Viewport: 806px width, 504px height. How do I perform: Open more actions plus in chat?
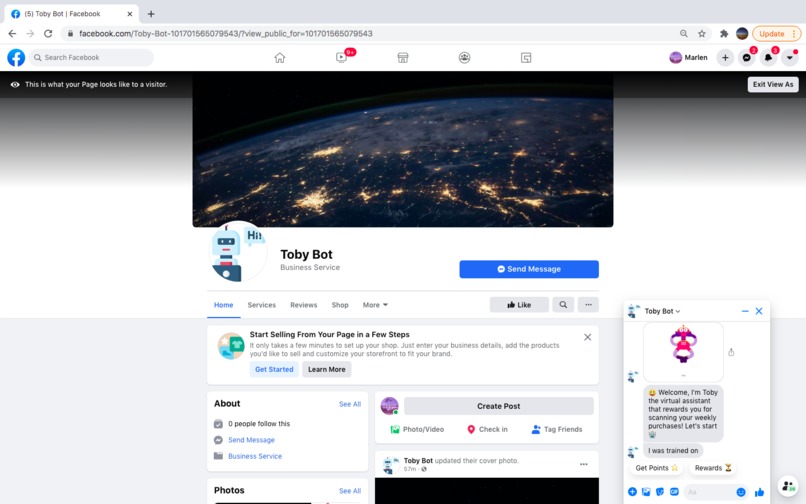tap(632, 492)
